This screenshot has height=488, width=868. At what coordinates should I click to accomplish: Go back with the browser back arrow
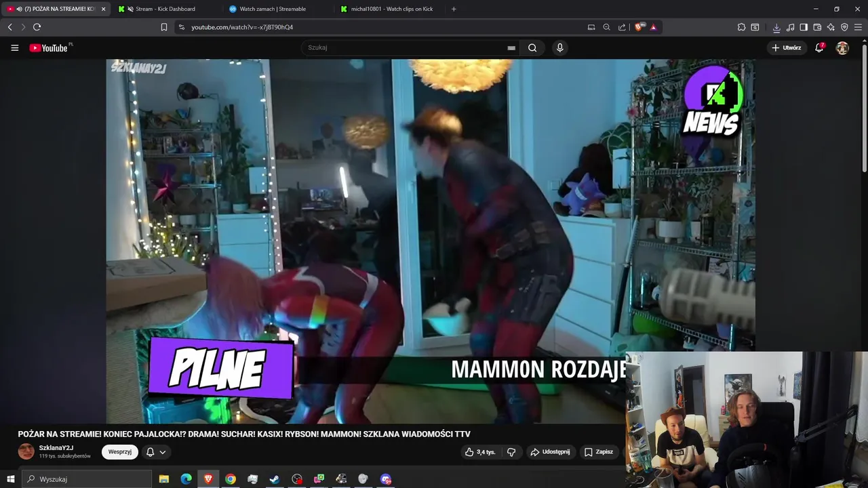[9, 27]
